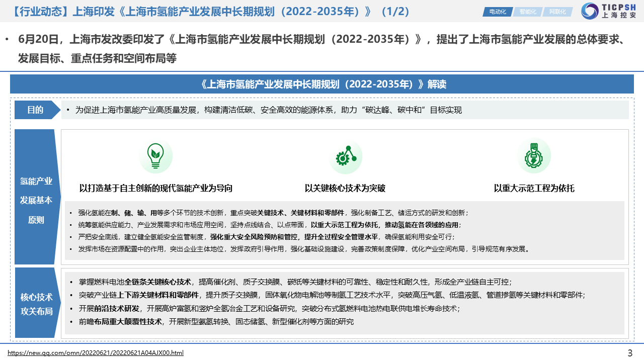Click the green leaf lightbulb icon
644x362 pixels.
155,156
